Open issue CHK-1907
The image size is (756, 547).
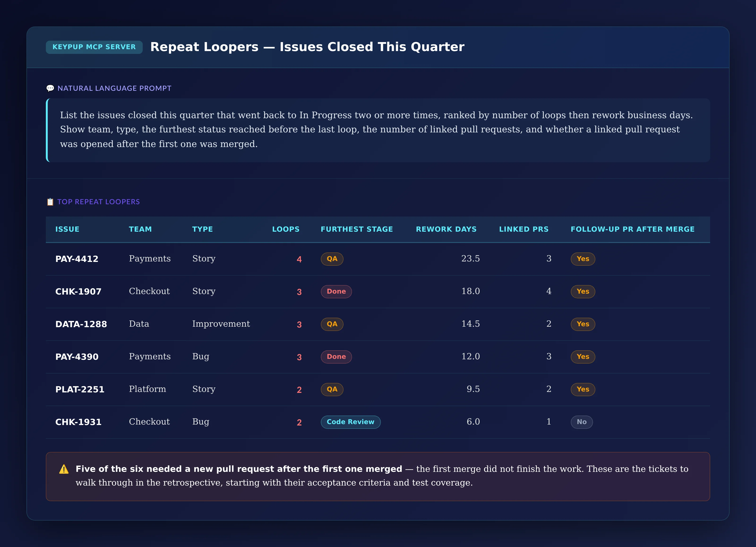coord(78,291)
